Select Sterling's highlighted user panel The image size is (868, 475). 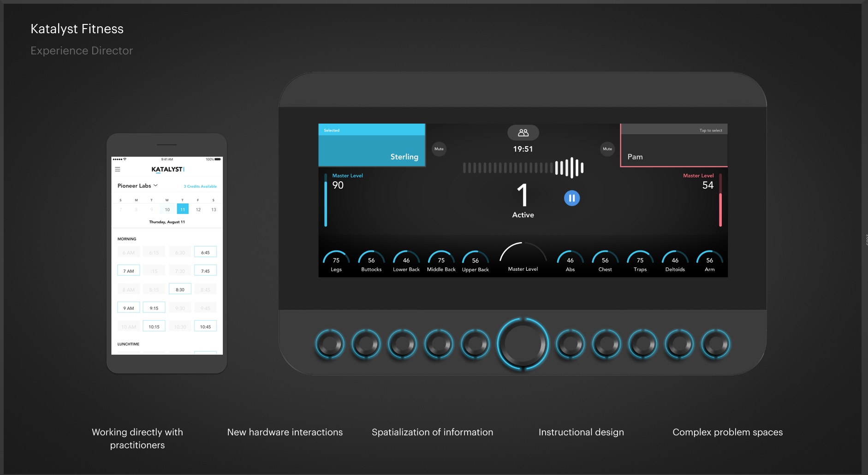pyautogui.click(x=372, y=145)
